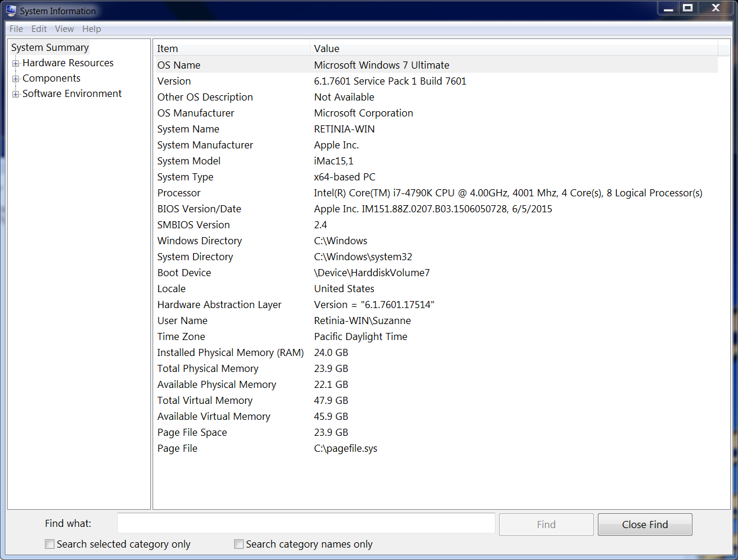Viewport: 738px width, 560px height.
Task: Click the United States locale value
Action: click(x=344, y=289)
